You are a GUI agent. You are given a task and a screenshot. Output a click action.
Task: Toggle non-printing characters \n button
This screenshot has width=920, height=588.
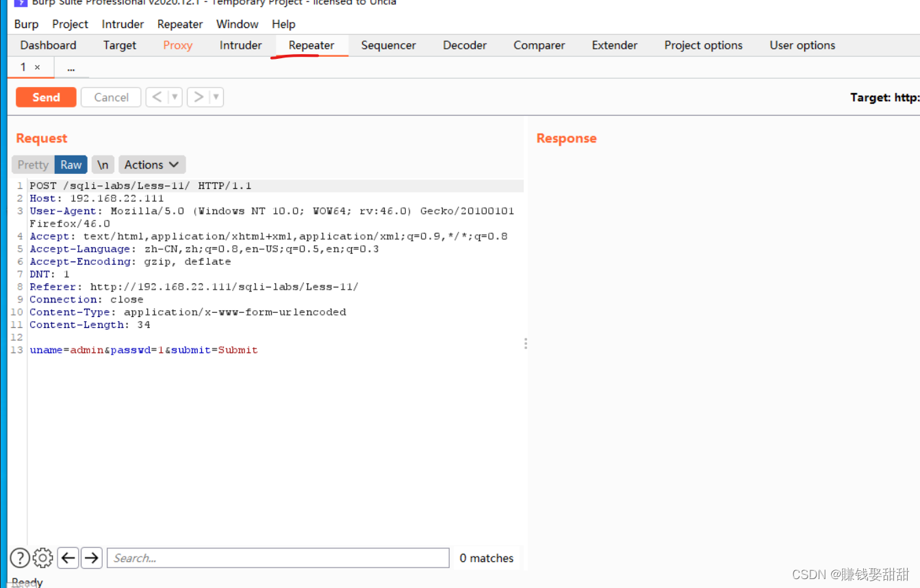103,164
